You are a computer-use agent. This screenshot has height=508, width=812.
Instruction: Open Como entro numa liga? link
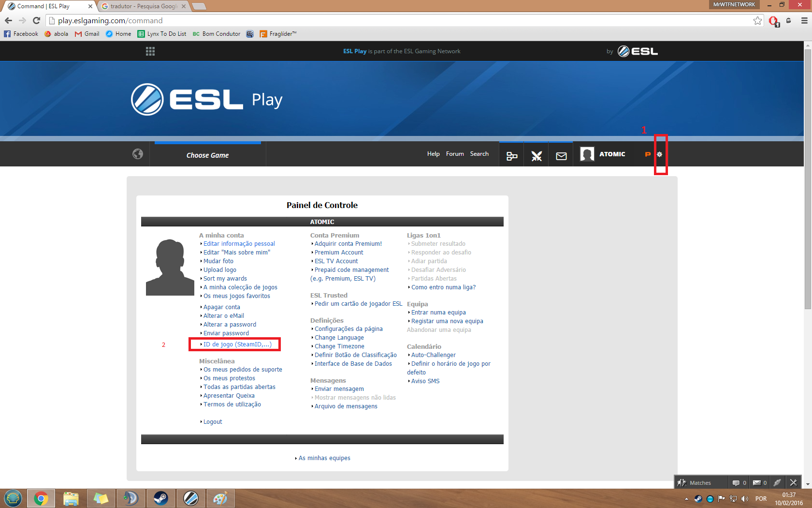pos(443,287)
